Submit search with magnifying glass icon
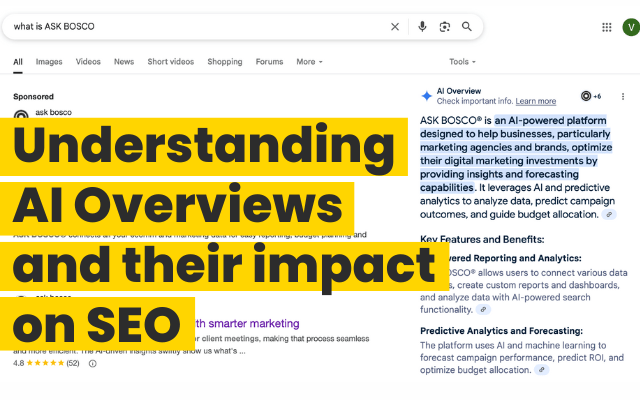640x400 pixels. 467,27
